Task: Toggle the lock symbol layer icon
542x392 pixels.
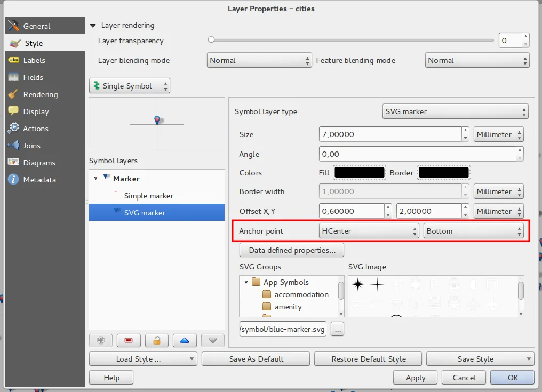Action: (x=157, y=340)
